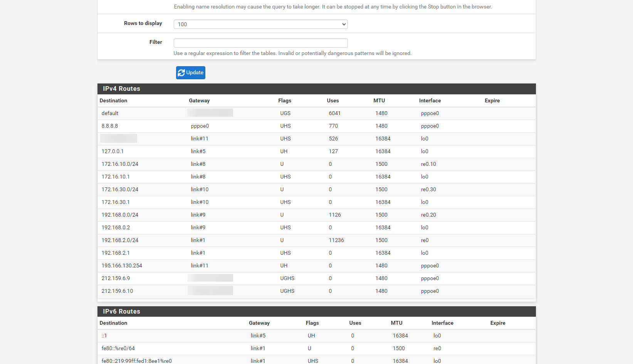Click the '172.16.10.1' destination cell
Image resolution: width=633 pixels, height=364 pixels.
click(116, 177)
